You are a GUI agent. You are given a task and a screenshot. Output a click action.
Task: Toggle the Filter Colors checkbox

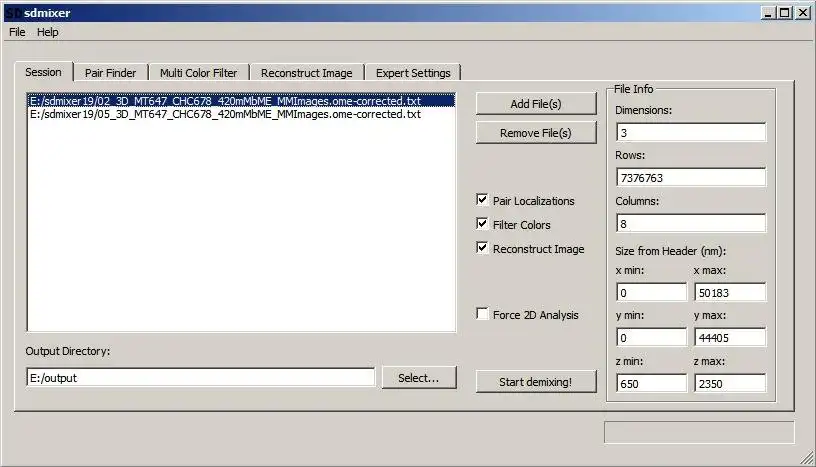click(x=482, y=223)
